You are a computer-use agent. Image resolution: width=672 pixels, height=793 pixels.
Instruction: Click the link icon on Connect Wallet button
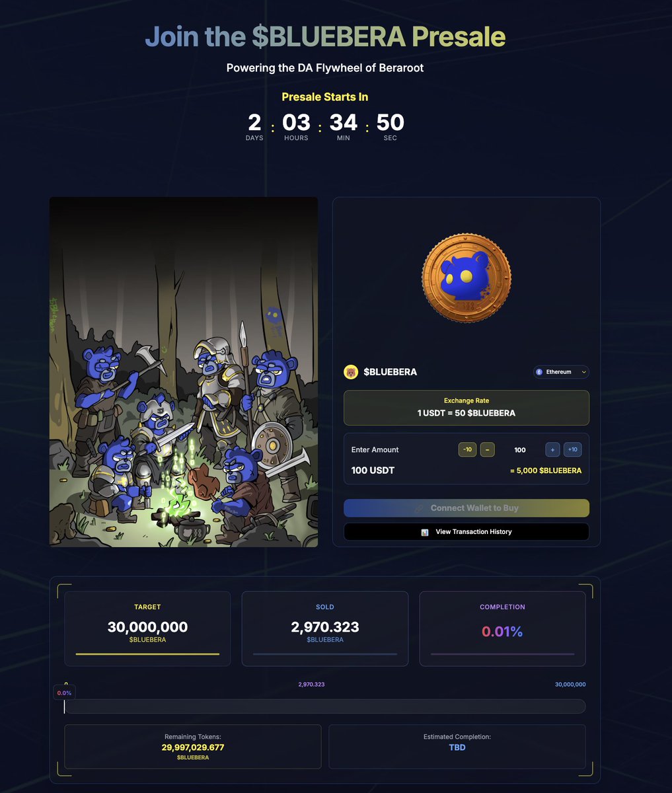pyautogui.click(x=420, y=508)
